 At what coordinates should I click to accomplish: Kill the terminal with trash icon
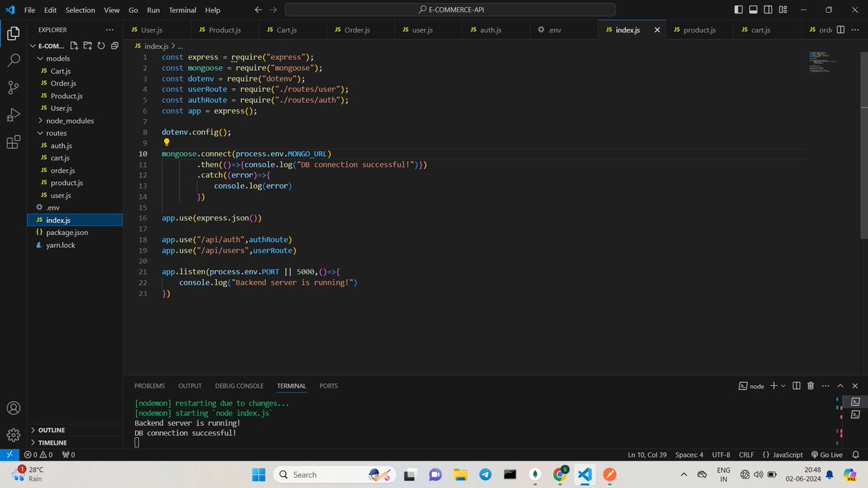[x=811, y=386]
